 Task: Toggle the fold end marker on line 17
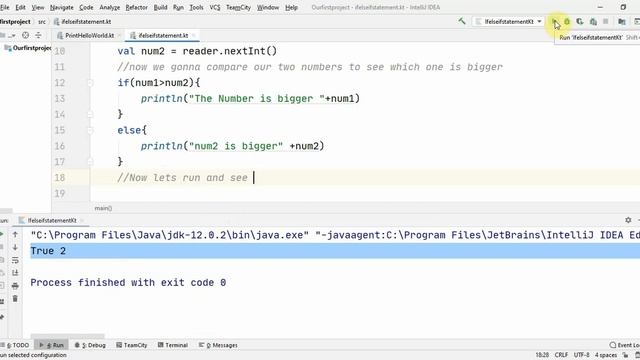tap(90, 162)
